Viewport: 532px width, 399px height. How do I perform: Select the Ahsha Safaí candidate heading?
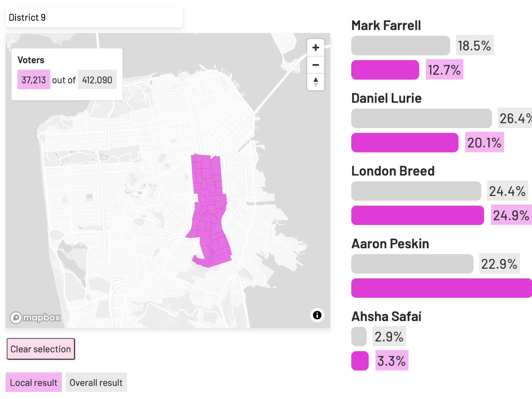point(386,317)
